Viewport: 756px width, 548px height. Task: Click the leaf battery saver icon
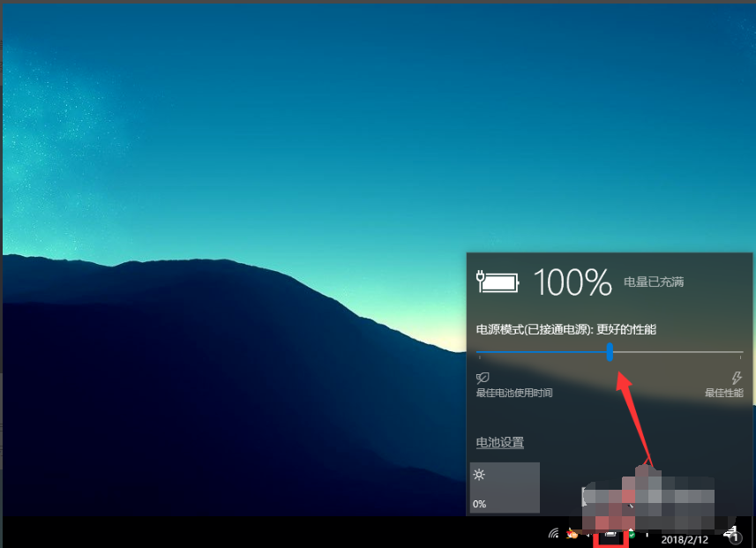[x=483, y=378]
